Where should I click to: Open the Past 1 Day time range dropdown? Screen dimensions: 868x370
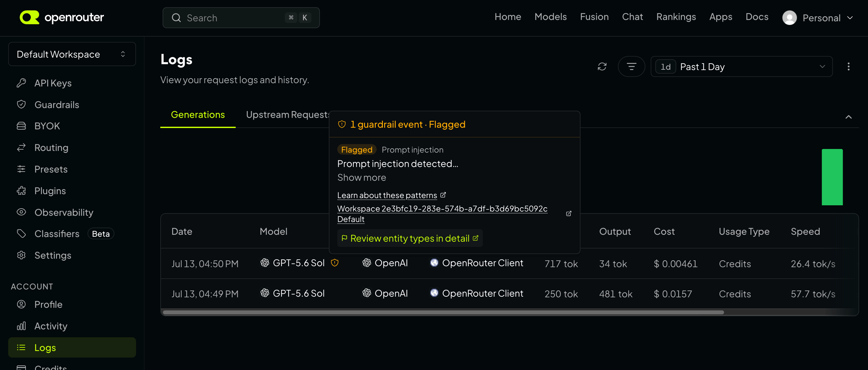742,66
